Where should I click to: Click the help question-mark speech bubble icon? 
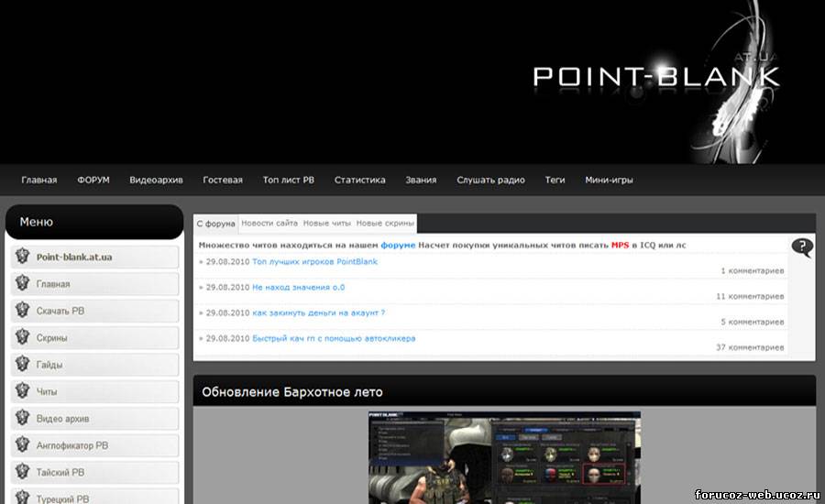click(802, 247)
